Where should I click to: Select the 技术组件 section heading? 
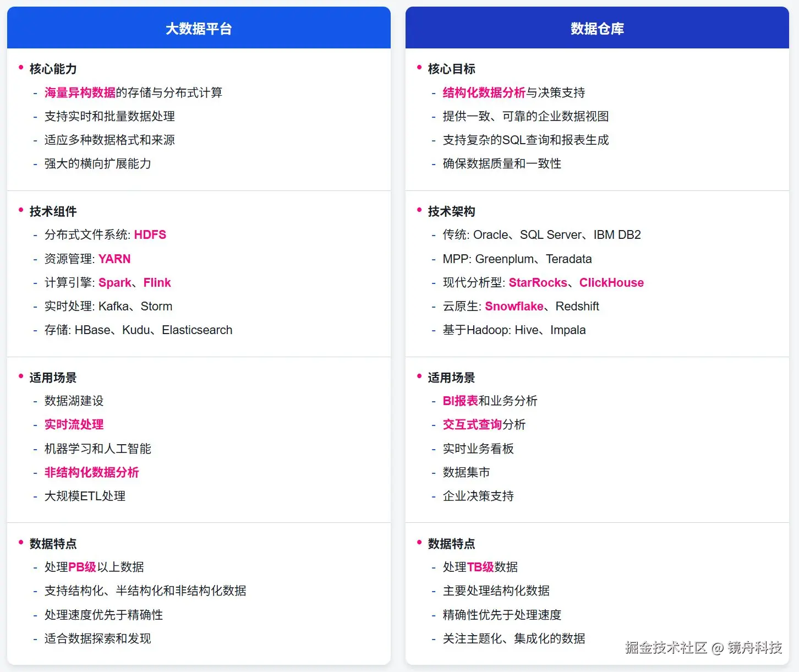[53, 211]
